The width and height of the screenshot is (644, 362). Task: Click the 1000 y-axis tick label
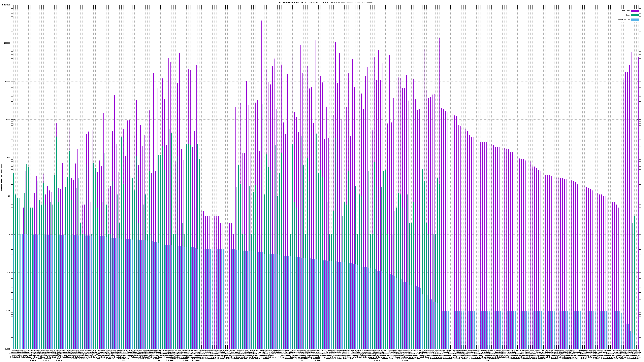[x=8, y=120]
